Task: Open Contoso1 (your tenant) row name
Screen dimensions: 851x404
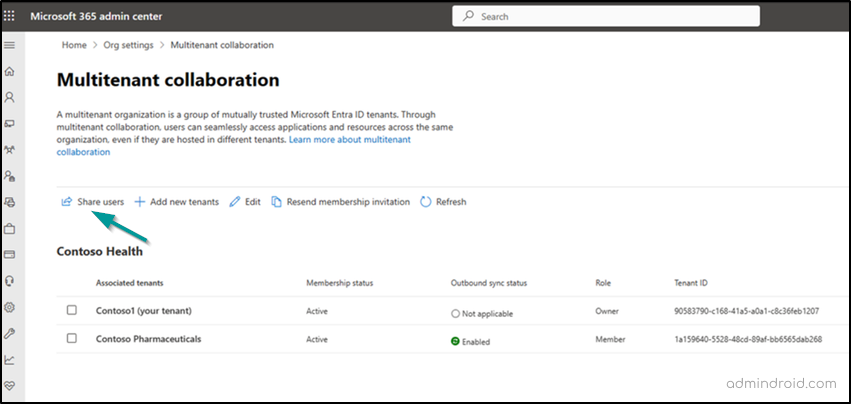Action: point(144,311)
